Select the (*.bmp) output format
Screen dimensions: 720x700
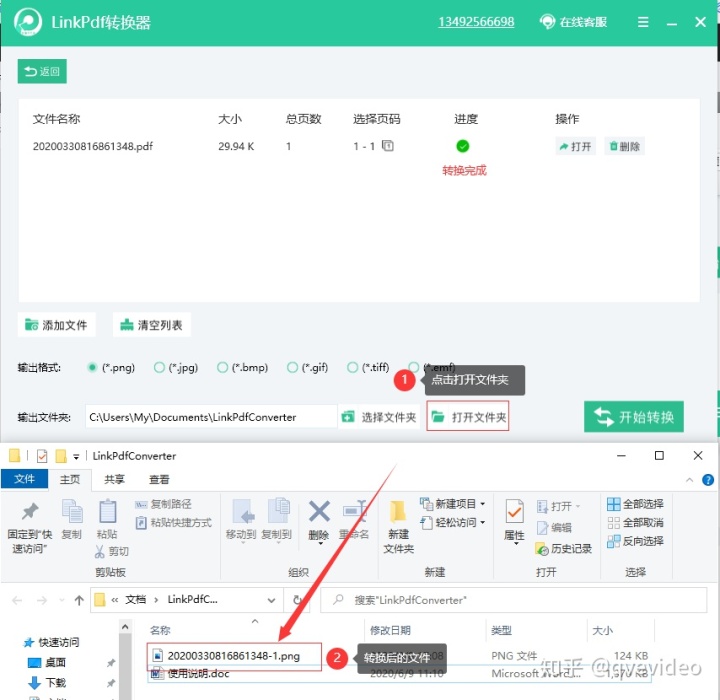(223, 367)
